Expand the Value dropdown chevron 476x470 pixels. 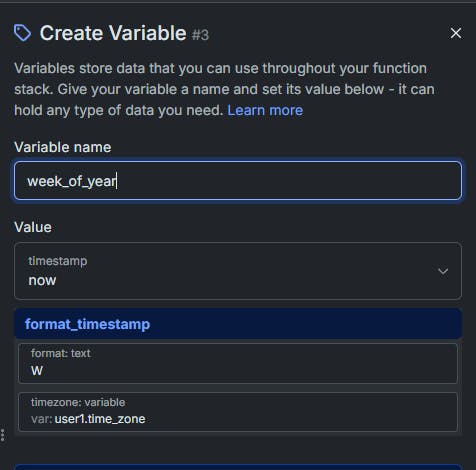tap(443, 271)
